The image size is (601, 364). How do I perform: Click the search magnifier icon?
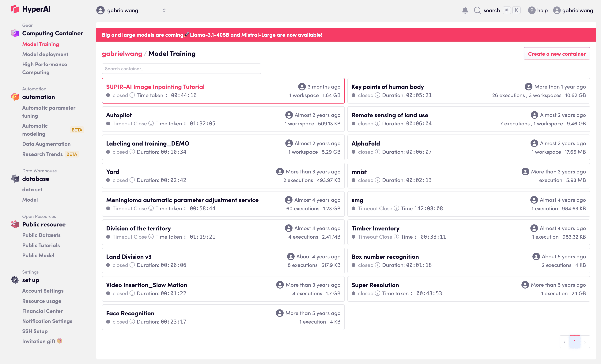pyautogui.click(x=477, y=10)
